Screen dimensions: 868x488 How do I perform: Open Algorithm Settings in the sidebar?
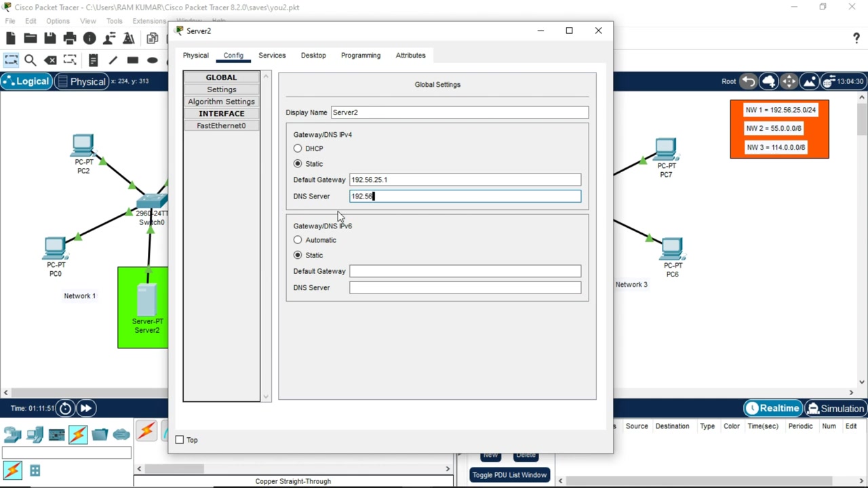[222, 102]
